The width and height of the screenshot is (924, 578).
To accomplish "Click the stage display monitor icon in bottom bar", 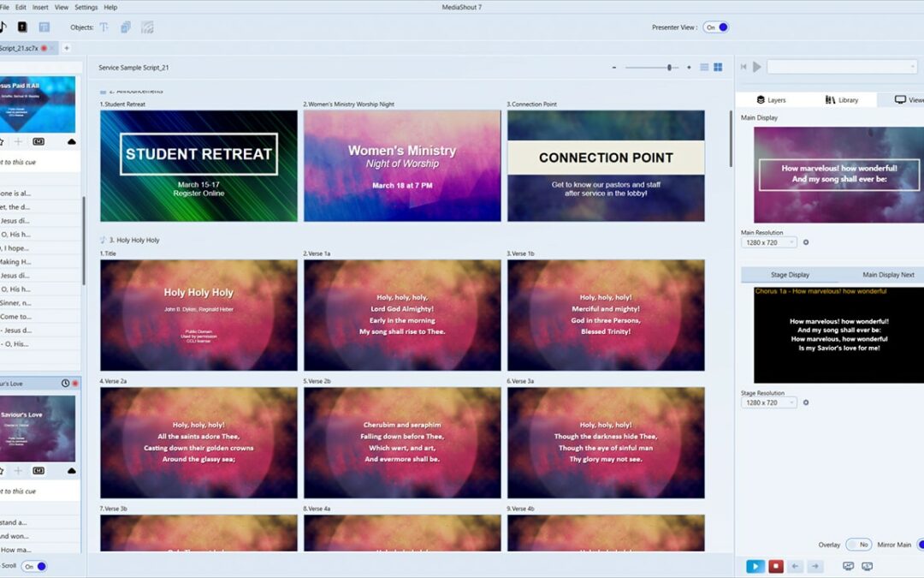I will click(867, 566).
